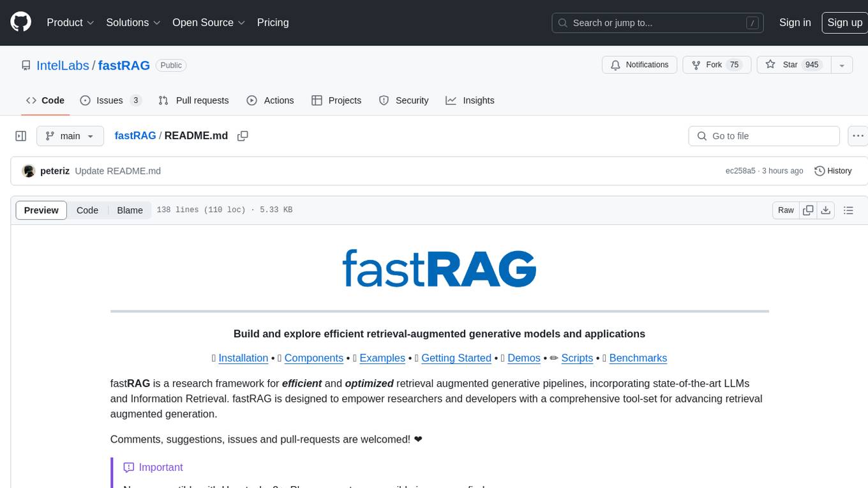Viewport: 868px width, 488px height.
Task: Open the more file actions menu
Action: tap(858, 136)
